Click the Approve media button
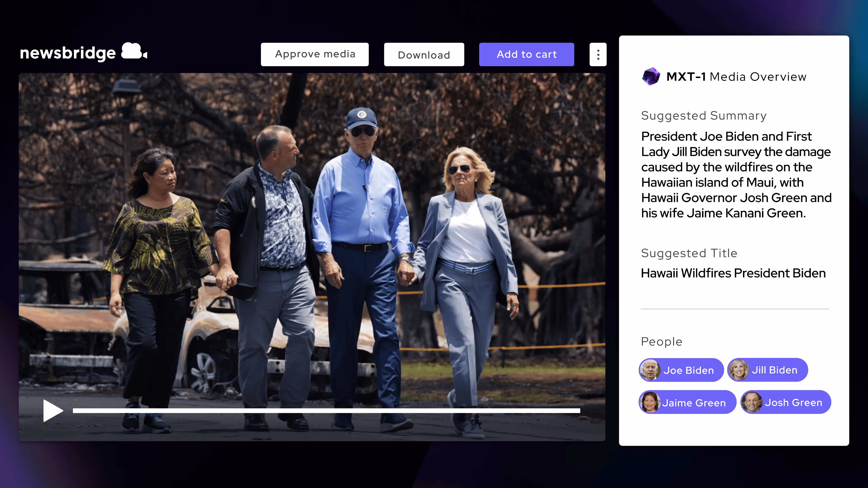 pyautogui.click(x=315, y=54)
